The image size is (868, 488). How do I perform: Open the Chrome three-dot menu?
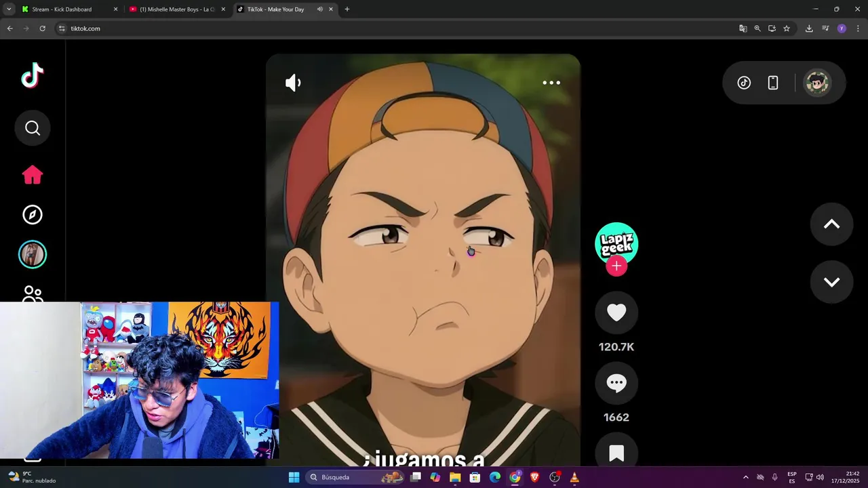coord(858,28)
